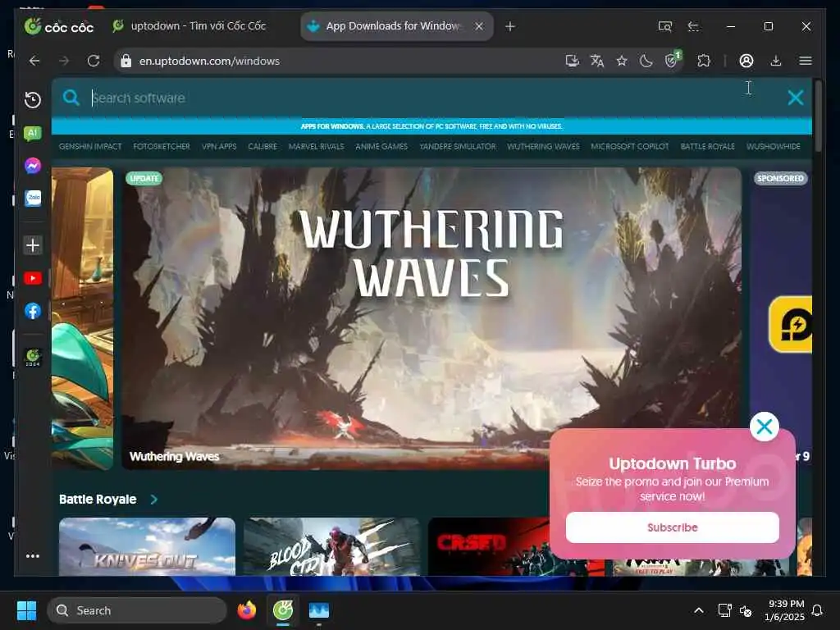Image resolution: width=840 pixels, height=630 pixels.
Task: Open the Wushowhide link
Action: (x=773, y=146)
